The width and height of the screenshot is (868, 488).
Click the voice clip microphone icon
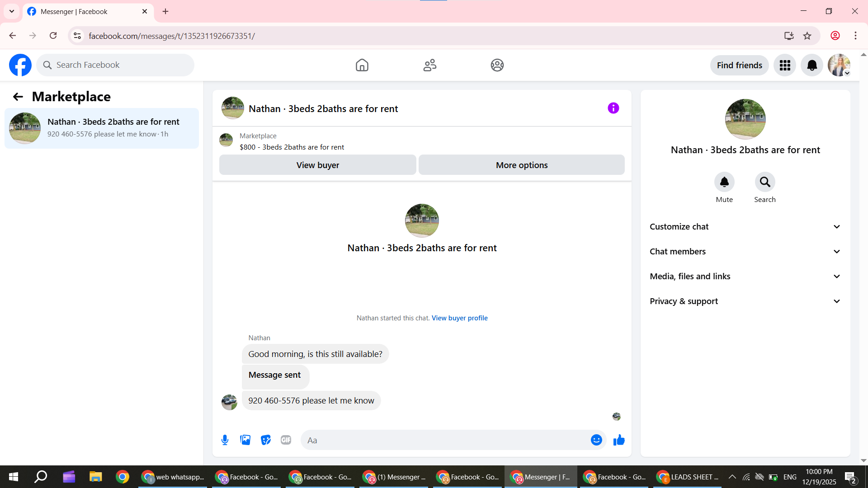[225, 440]
